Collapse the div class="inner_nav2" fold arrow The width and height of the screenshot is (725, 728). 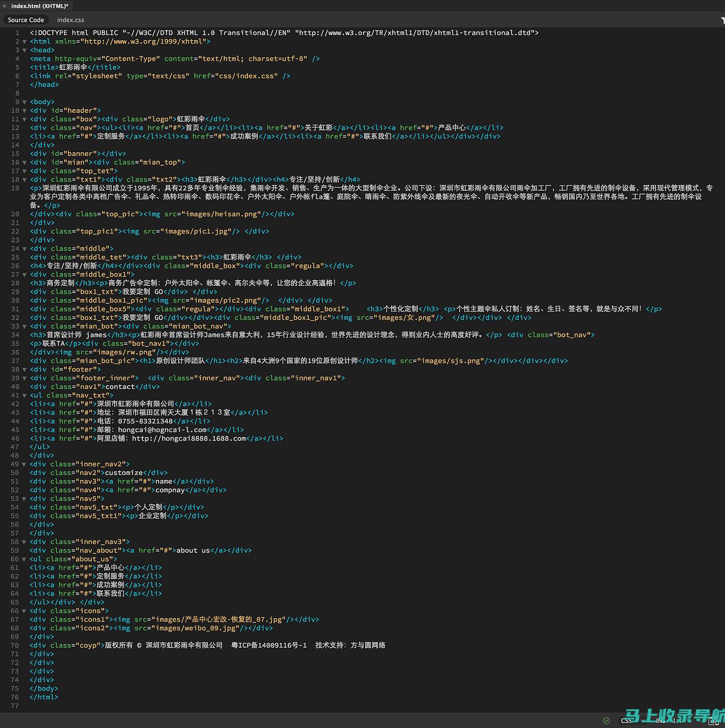pyautogui.click(x=24, y=464)
